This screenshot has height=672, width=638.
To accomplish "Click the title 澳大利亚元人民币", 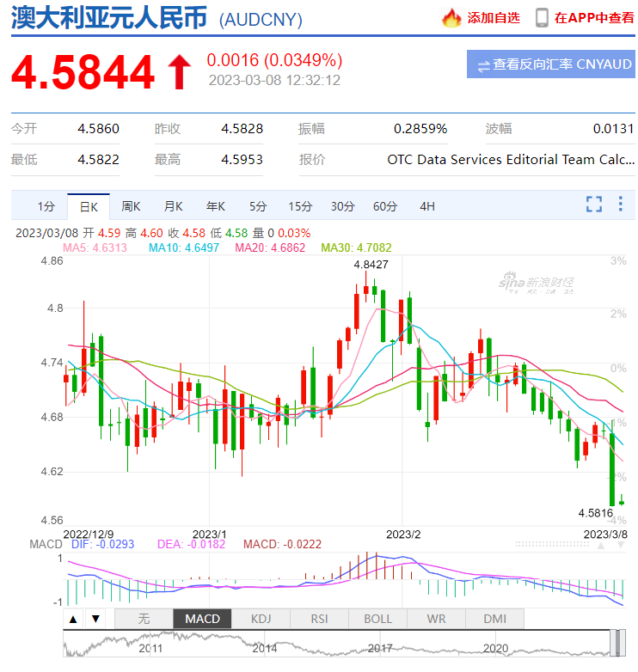I will 109,18.
